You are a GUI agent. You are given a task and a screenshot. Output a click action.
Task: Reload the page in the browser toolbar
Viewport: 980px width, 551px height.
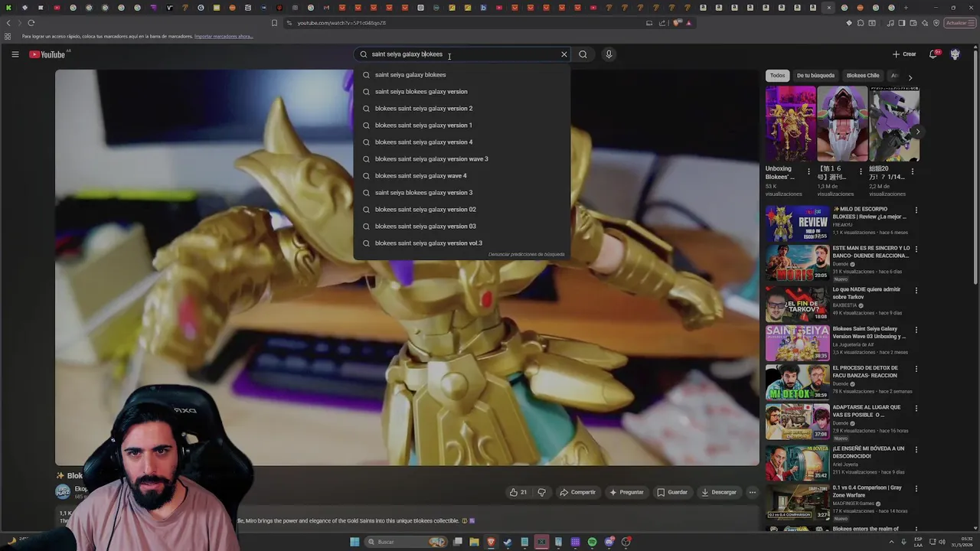pyautogui.click(x=31, y=23)
